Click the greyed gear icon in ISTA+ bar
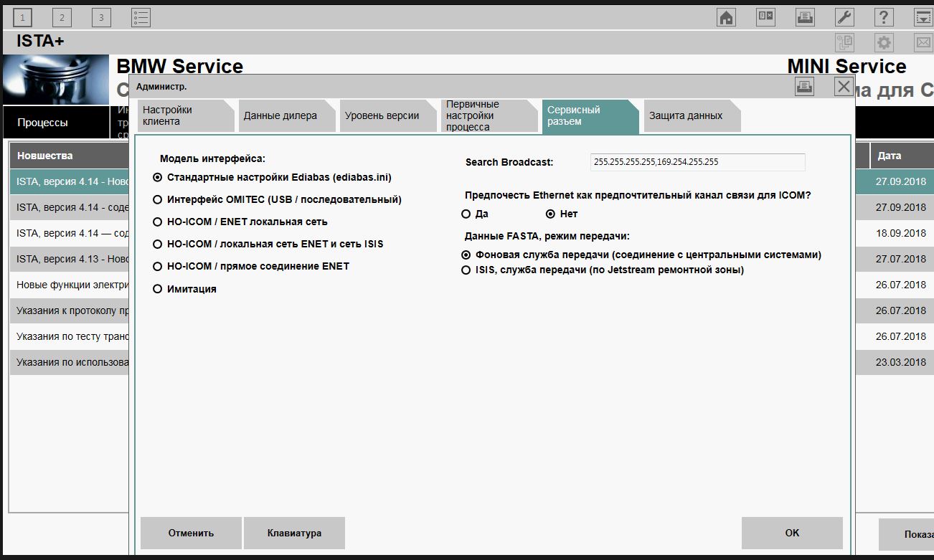The width and height of the screenshot is (934, 560). pos(885,43)
